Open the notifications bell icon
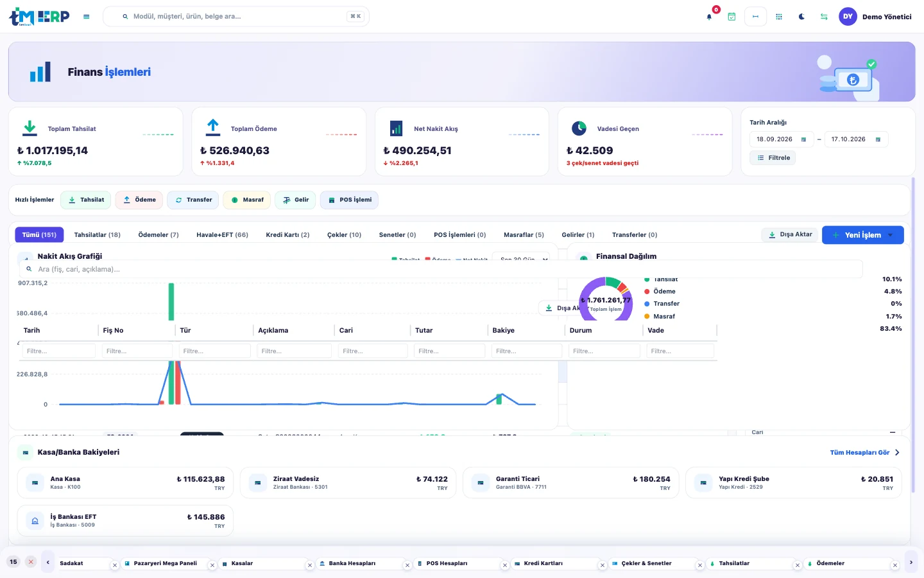Screen dimensions: 924x578 pos(709,17)
